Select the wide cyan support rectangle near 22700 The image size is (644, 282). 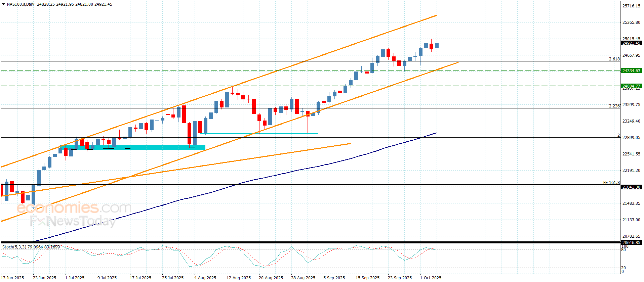[x=132, y=147]
